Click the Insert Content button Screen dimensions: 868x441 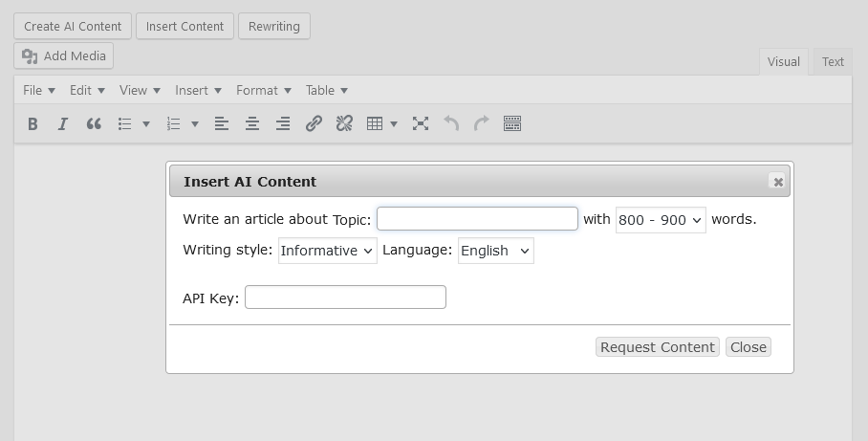184,26
